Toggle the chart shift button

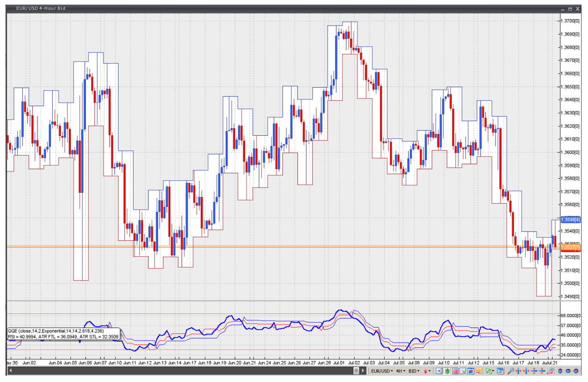(439, 371)
